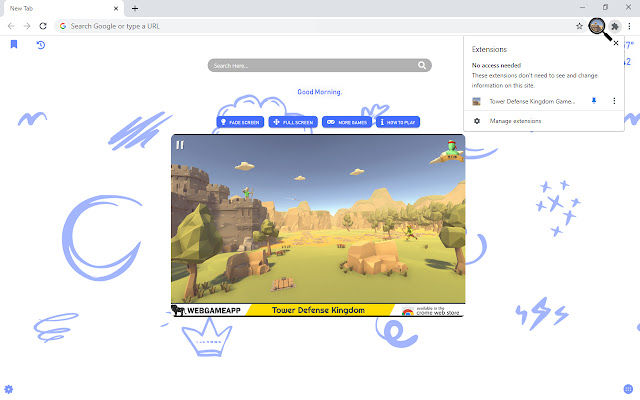Open page settings gear icon

[x=9, y=389]
